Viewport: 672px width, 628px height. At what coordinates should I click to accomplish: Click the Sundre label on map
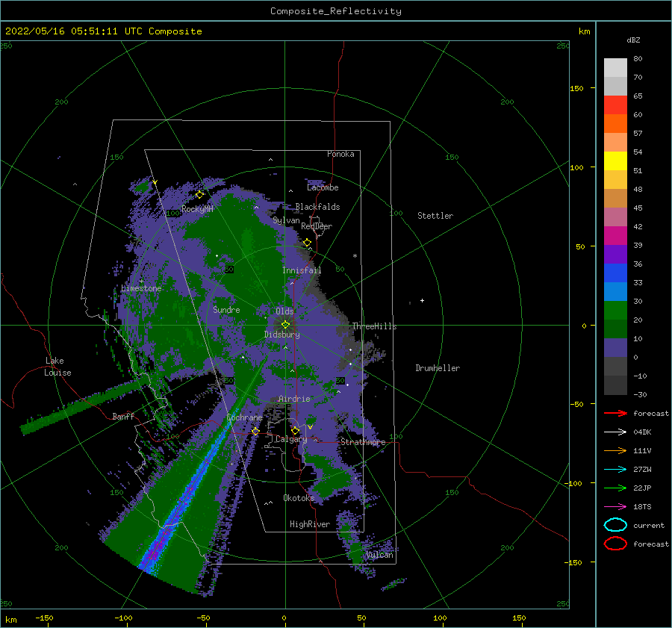coord(227,309)
